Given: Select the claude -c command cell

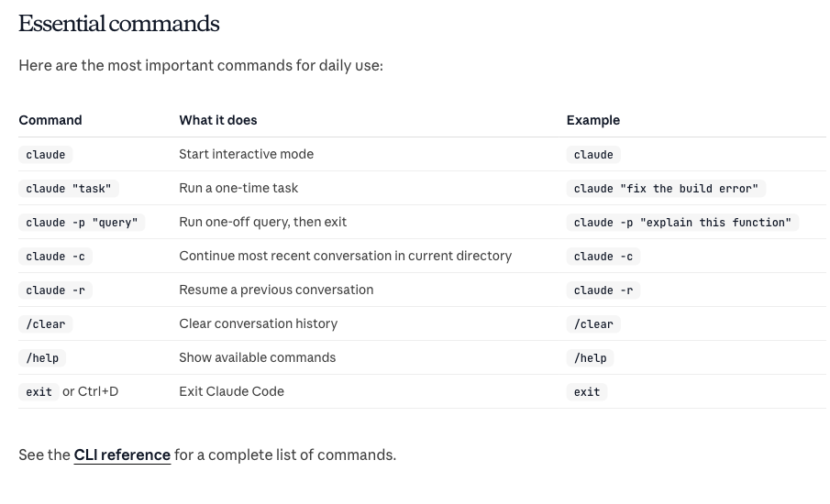Looking at the screenshot, I should coord(56,256).
